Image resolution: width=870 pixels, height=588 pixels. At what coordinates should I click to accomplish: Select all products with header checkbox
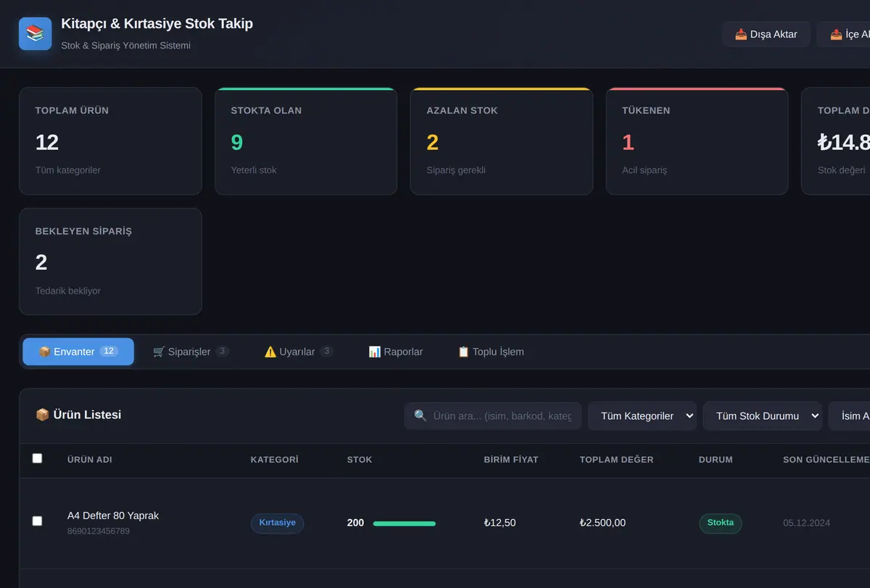click(x=38, y=458)
